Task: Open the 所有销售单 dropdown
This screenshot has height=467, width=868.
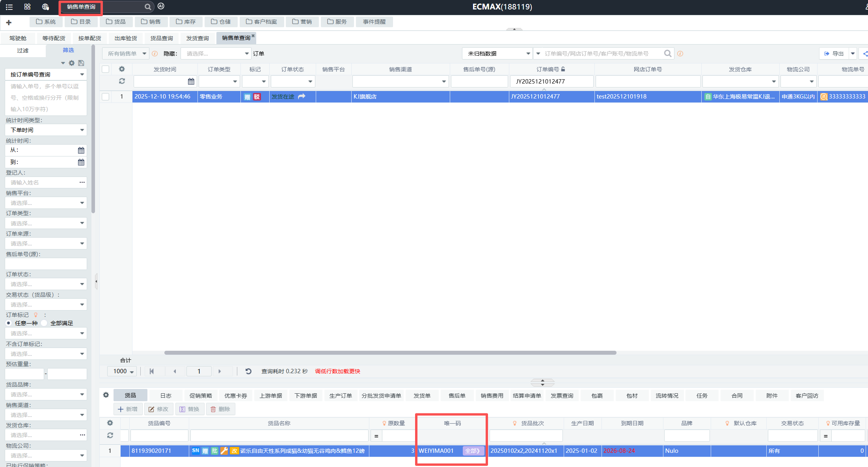Action: 126,54
